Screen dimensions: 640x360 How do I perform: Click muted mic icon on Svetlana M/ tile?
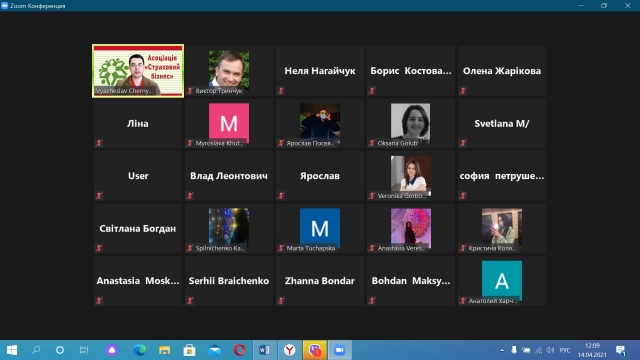[x=463, y=143]
